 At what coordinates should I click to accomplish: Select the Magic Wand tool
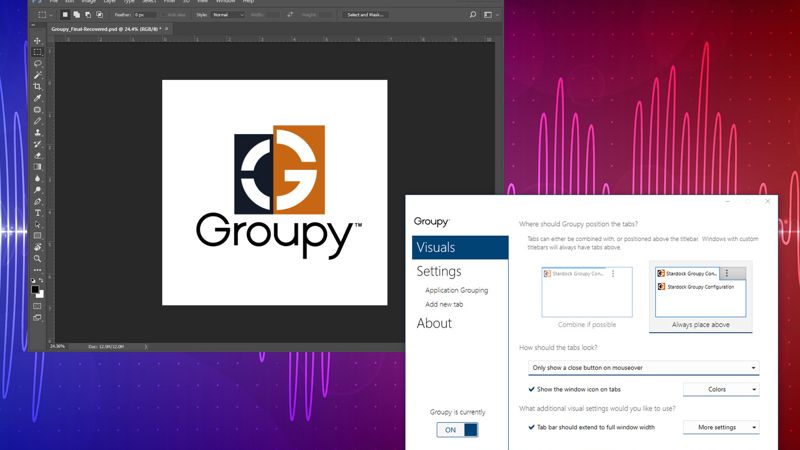point(37,75)
